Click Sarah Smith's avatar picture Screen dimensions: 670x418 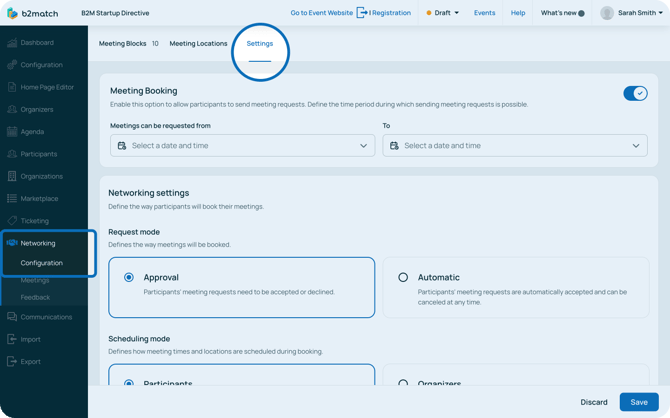(607, 13)
